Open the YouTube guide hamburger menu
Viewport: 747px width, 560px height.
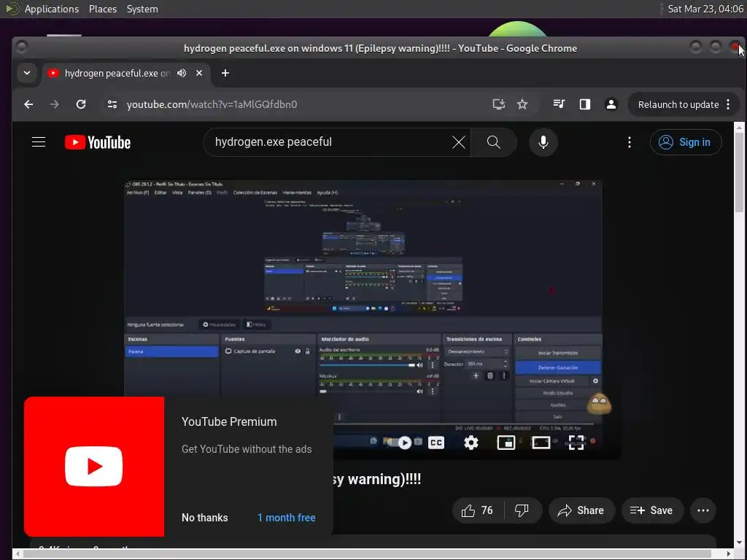tap(39, 142)
